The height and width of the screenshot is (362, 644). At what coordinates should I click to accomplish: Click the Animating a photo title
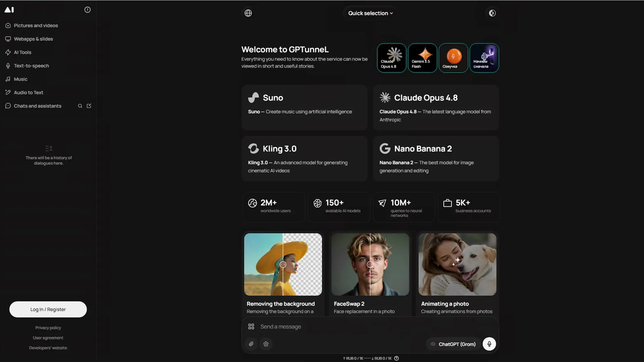(x=445, y=304)
